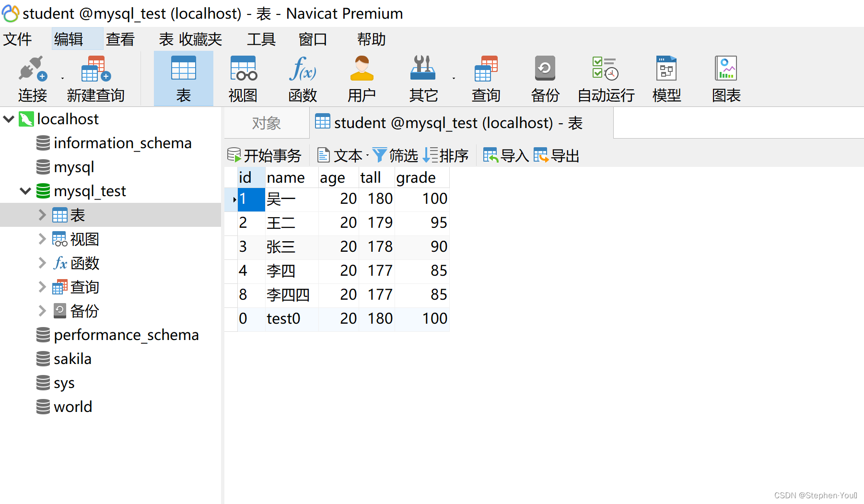The image size is (864, 504).
Task: Open the 自动运行 (Automation) icon
Action: [x=605, y=78]
